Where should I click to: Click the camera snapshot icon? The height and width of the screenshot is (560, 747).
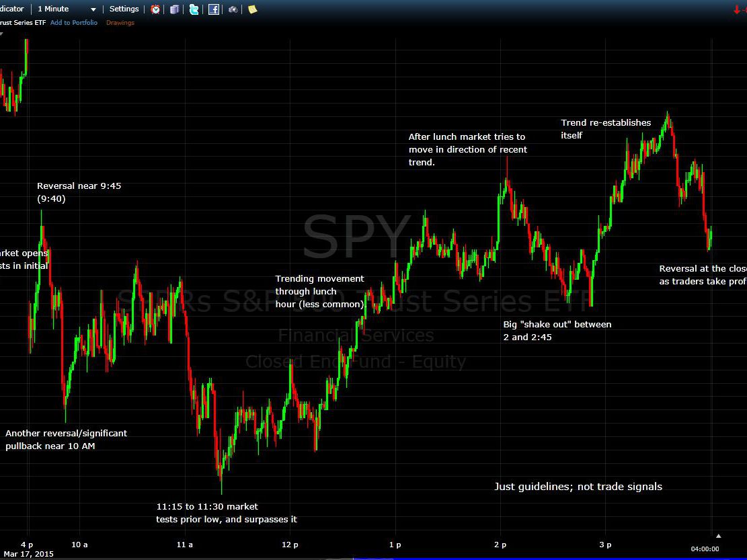tap(233, 9)
